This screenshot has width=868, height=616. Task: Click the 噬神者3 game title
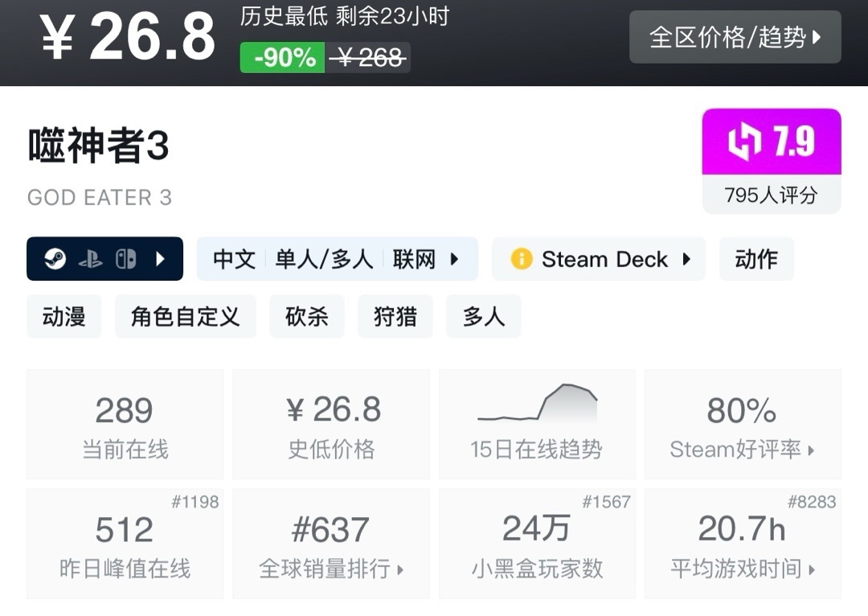click(x=99, y=145)
